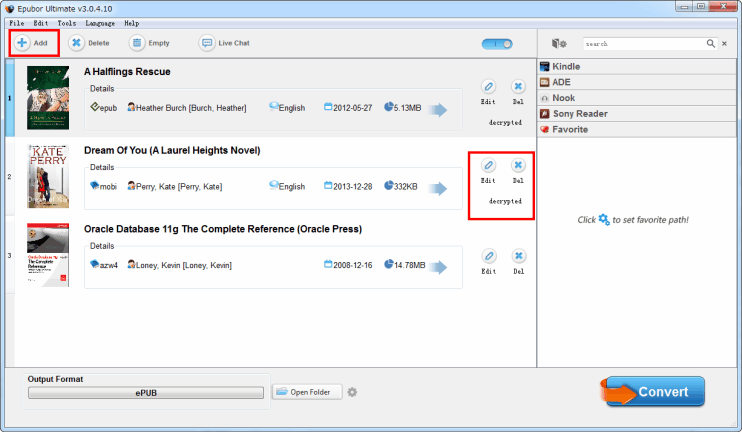Screen dimensions: 742x432
Task: Expand the Nook library section
Action: tap(637, 98)
